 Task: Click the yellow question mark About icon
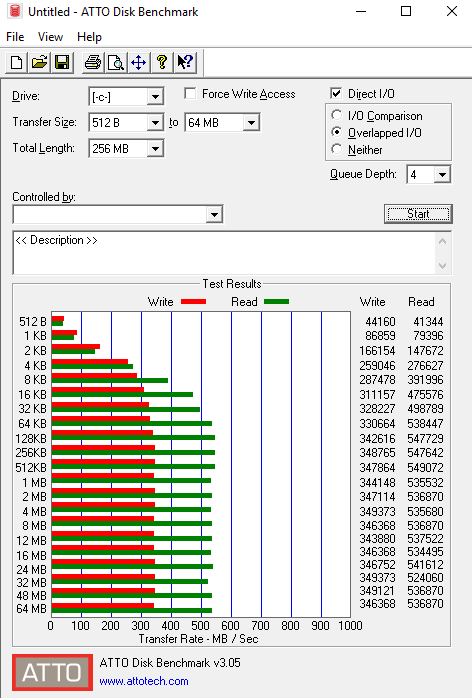tap(162, 62)
